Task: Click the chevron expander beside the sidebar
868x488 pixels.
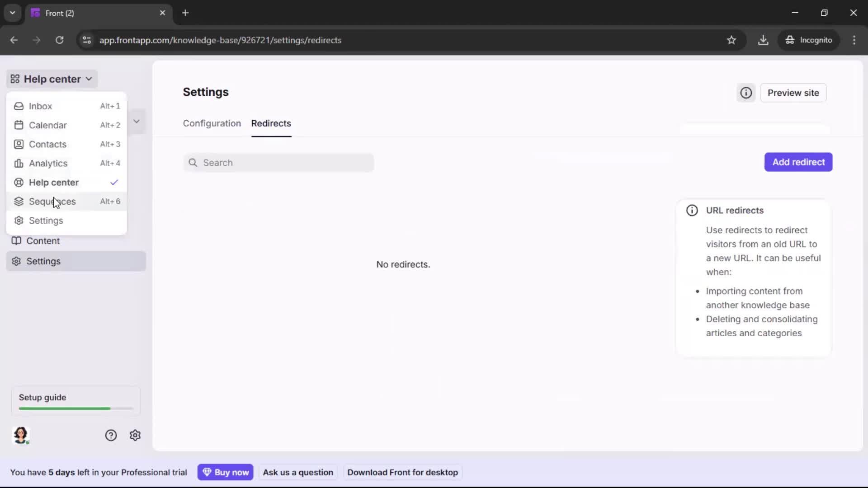Action: (x=136, y=121)
